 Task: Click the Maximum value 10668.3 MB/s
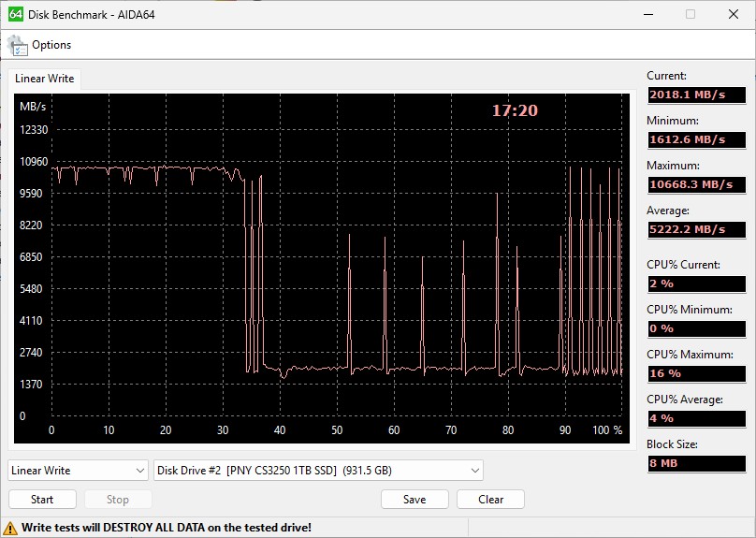pyautogui.click(x=689, y=184)
